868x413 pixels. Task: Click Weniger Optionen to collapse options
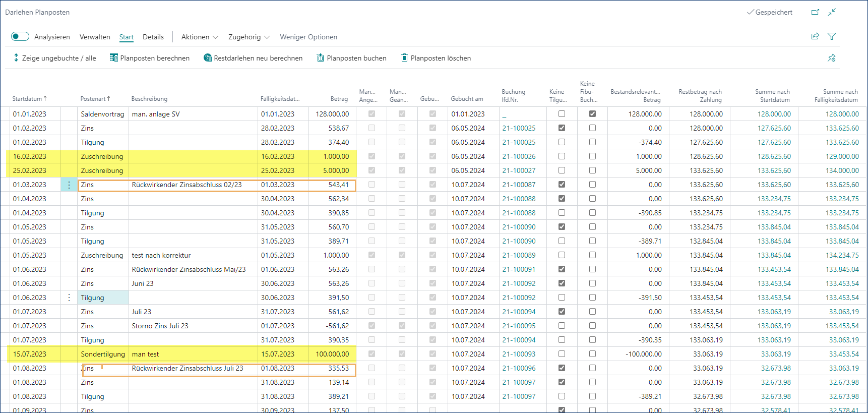pyautogui.click(x=308, y=37)
